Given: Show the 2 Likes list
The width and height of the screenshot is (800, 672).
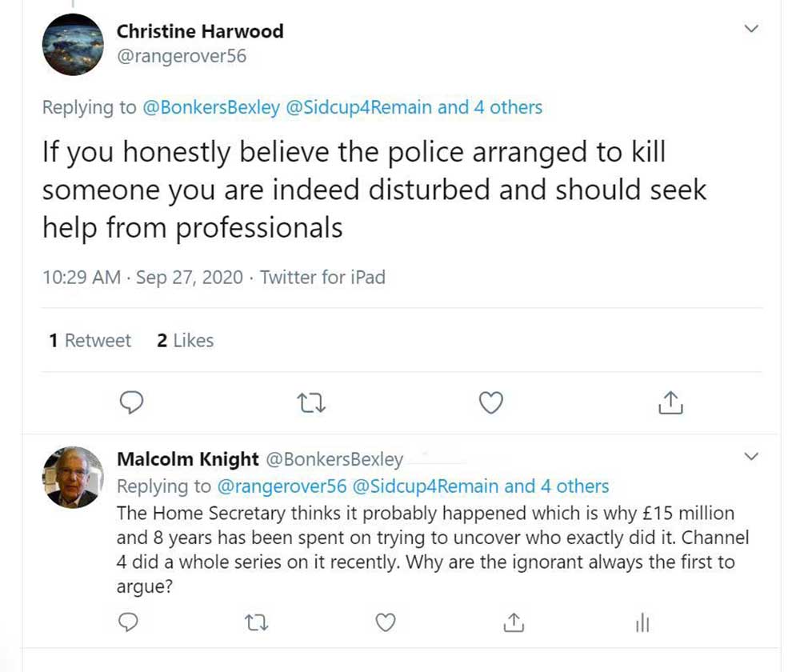Looking at the screenshot, I should (x=185, y=341).
